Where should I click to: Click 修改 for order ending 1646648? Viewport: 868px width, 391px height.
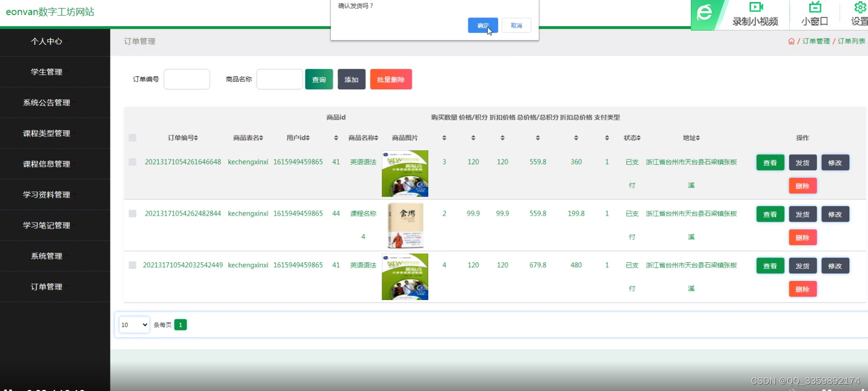835,163
